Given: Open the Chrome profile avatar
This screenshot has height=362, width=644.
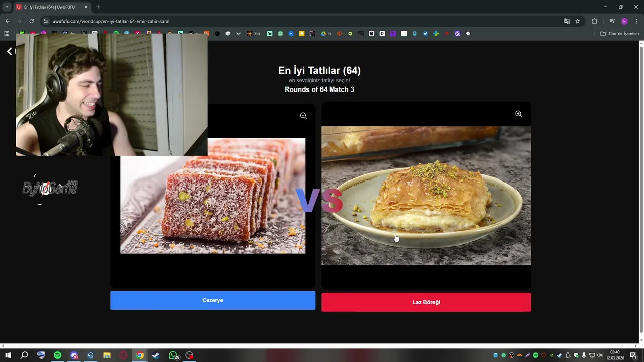Looking at the screenshot, I should (x=624, y=21).
